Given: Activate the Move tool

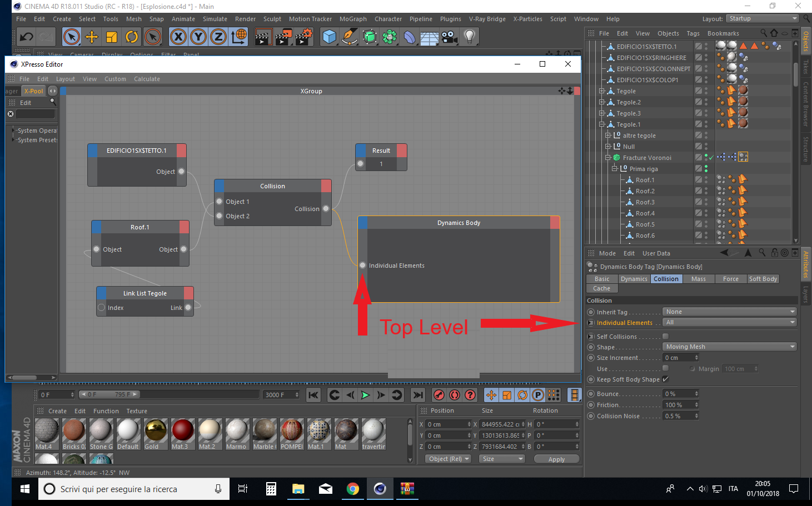Looking at the screenshot, I should click(x=91, y=37).
